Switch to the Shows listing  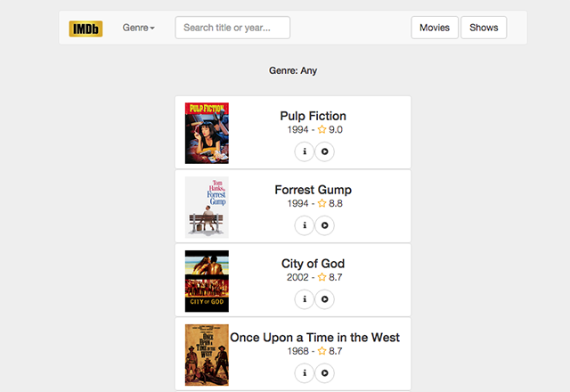click(x=484, y=28)
